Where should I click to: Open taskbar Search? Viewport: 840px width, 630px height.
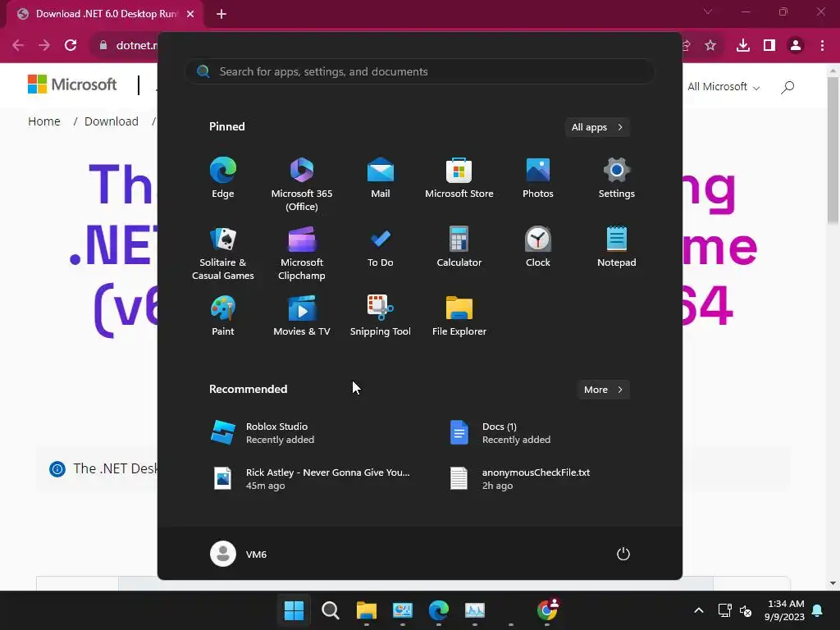330,610
